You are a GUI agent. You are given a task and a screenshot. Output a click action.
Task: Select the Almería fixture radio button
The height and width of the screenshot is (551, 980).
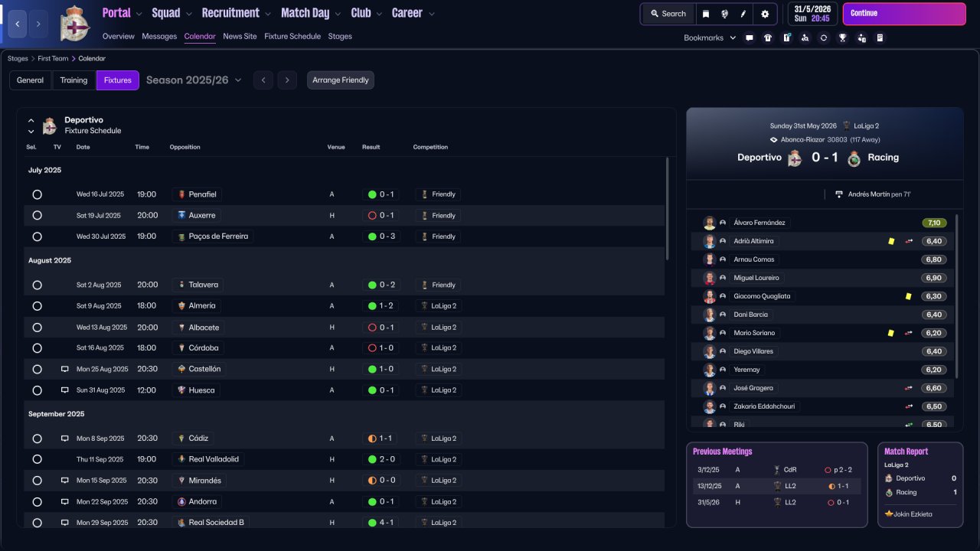37,306
